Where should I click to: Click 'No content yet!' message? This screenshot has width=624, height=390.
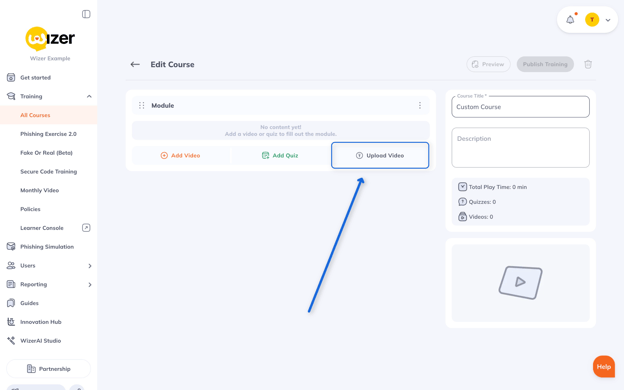[x=281, y=127]
